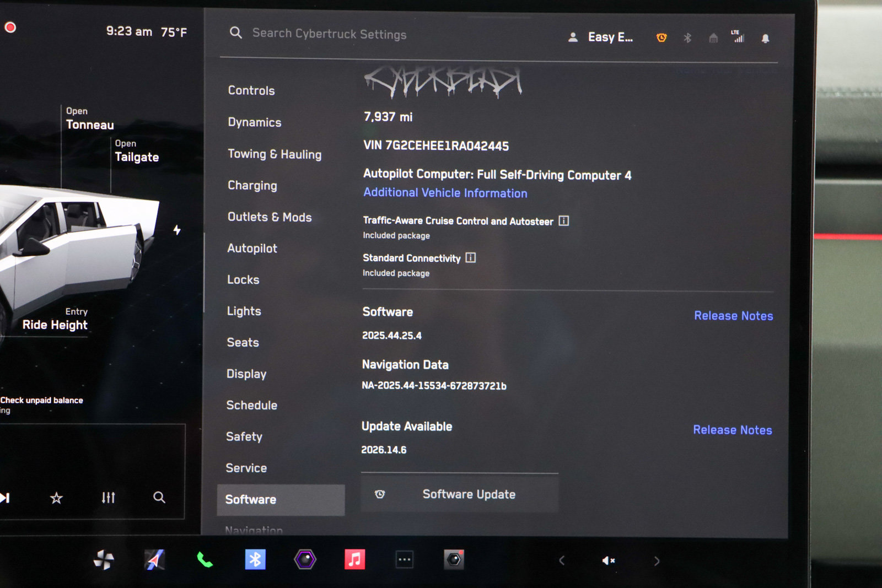Open the climate fan control icon
Screen dimensions: 882x588
pyautogui.click(x=104, y=560)
